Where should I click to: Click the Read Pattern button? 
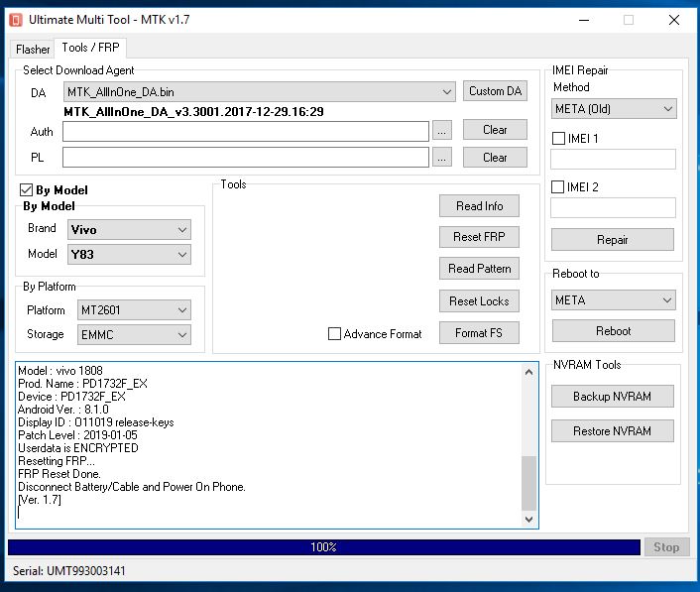click(x=479, y=269)
